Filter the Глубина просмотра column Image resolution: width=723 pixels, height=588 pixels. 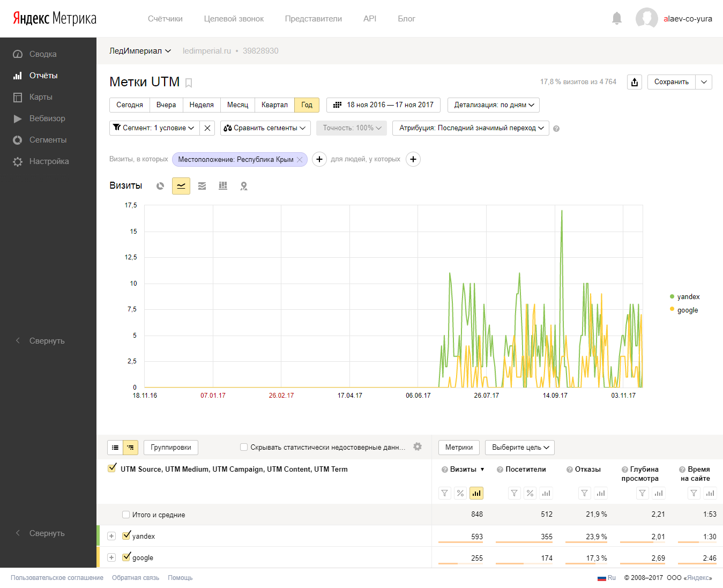[643, 493]
